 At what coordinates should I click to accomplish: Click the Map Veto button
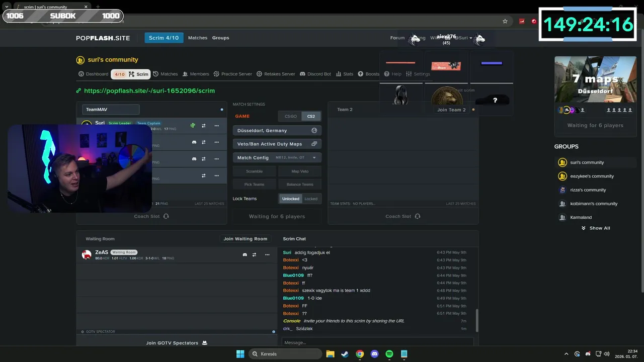(x=300, y=171)
